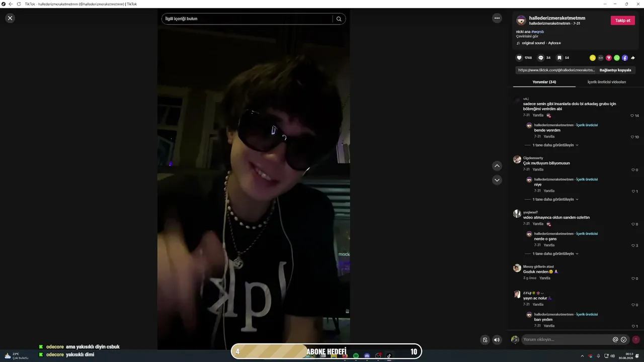Go to the previous video
The width and height of the screenshot is (644, 362).
tap(497, 166)
